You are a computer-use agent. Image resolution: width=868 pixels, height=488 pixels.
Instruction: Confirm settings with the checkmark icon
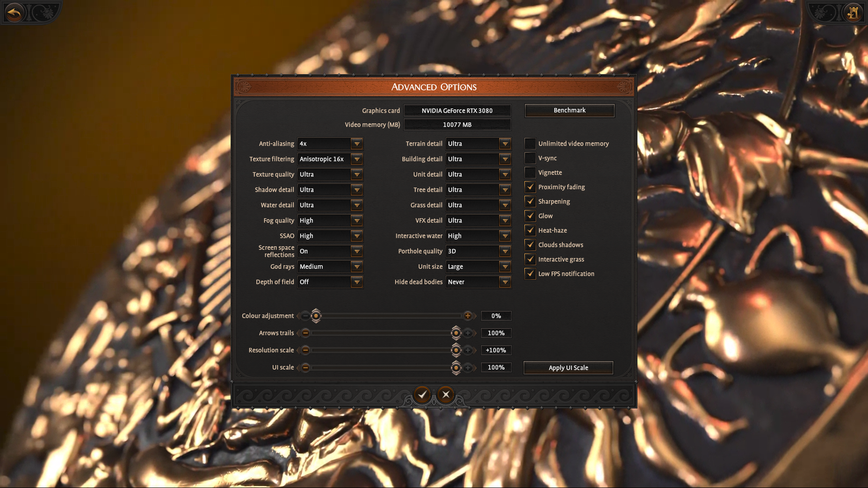tap(422, 394)
